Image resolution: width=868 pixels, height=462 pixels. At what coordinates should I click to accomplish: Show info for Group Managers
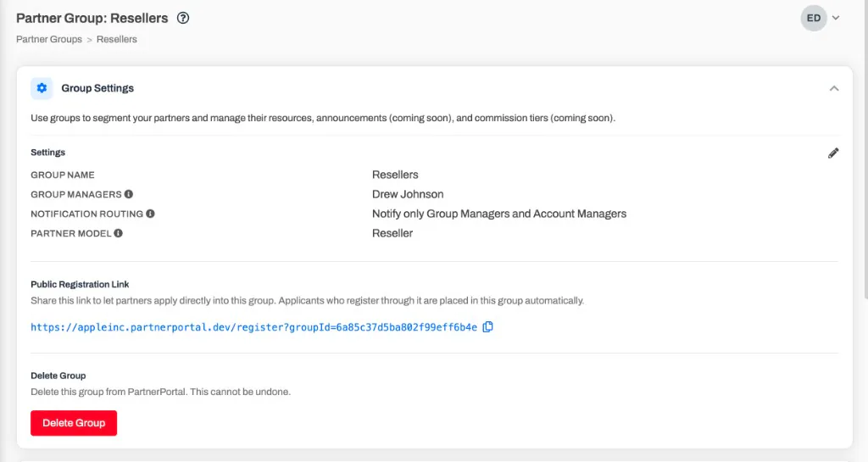coord(129,194)
